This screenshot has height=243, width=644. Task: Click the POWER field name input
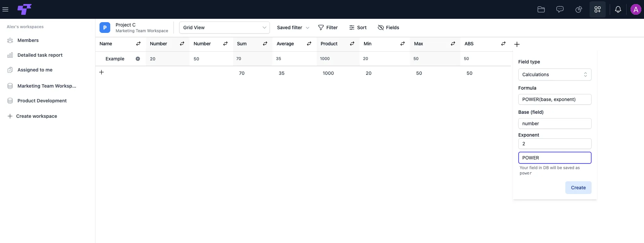coord(555,158)
